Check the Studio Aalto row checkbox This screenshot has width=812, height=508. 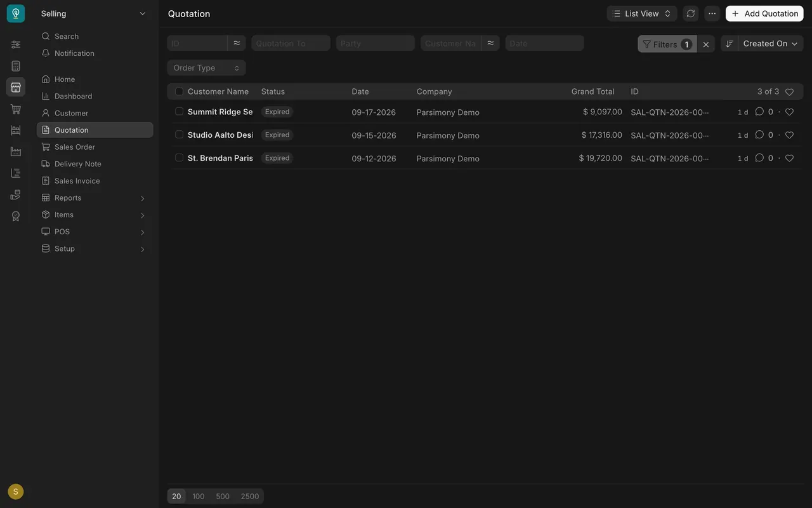[179, 135]
